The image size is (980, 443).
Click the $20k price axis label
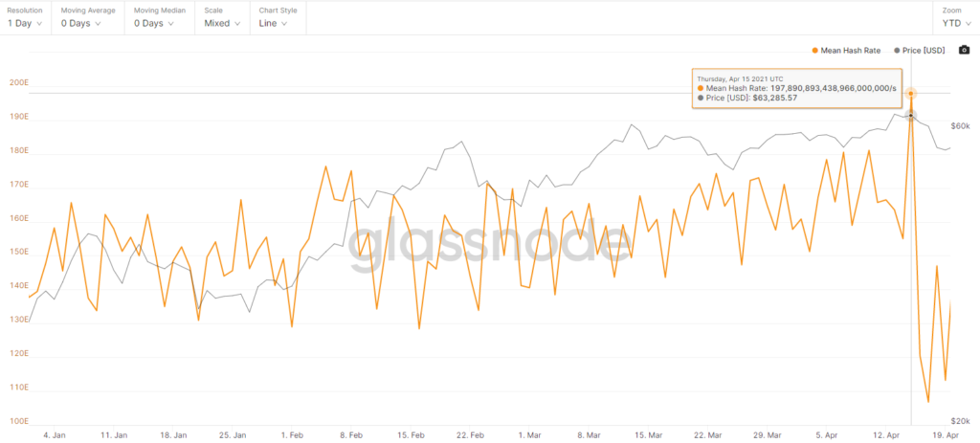pyautogui.click(x=961, y=421)
